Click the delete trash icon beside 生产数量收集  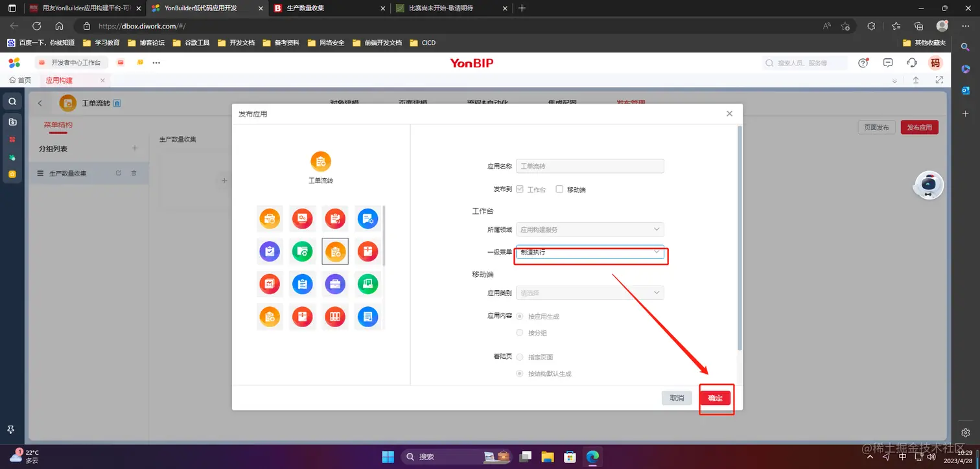[134, 172]
